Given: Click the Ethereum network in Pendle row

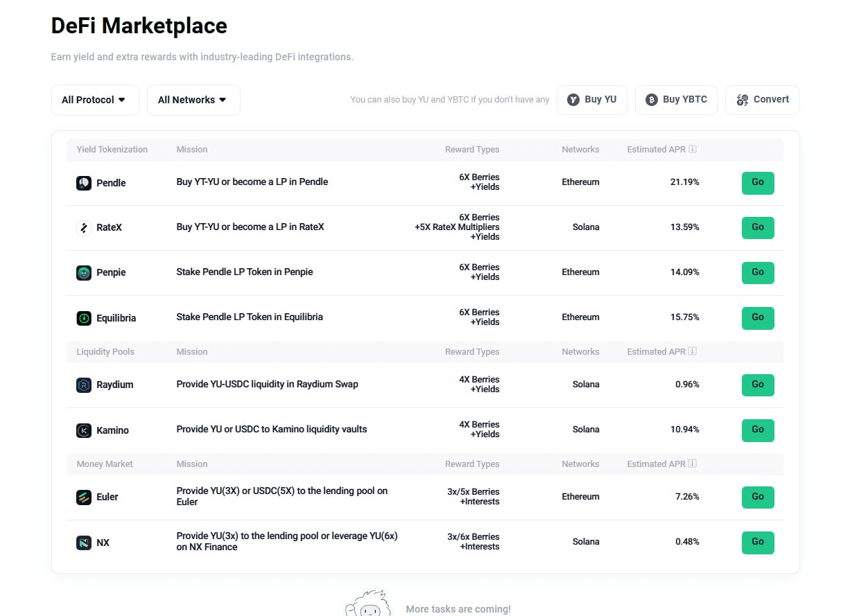Looking at the screenshot, I should coord(580,182).
